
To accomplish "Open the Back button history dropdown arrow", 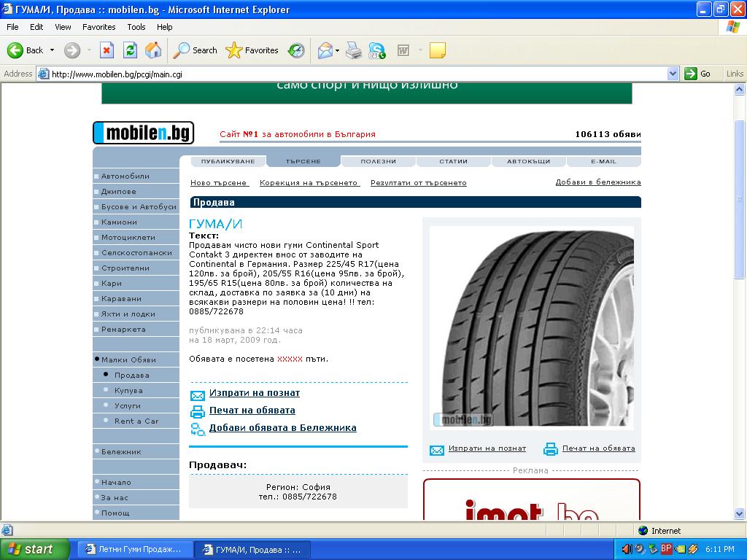I will 52,50.
